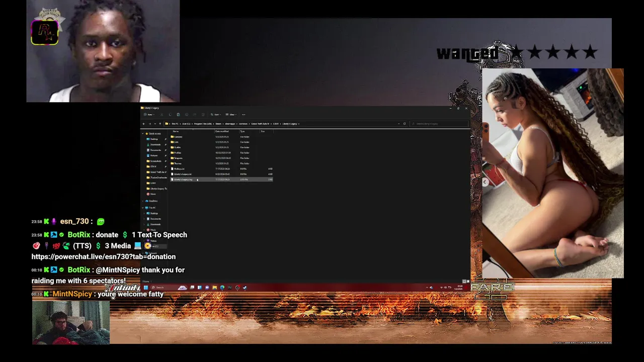Screen dimensions: 644x362
Task: Click the Search Liberty's Legacy field
Action: 439,124
